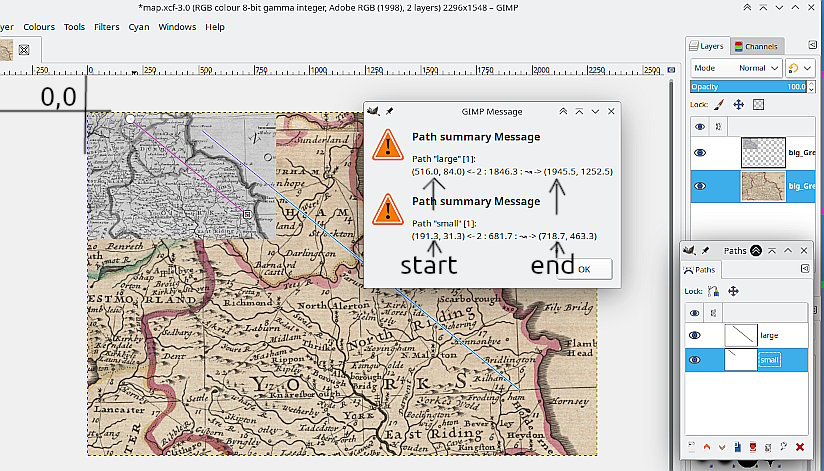
Task: Select the Paths dock tab
Action: pos(701,270)
